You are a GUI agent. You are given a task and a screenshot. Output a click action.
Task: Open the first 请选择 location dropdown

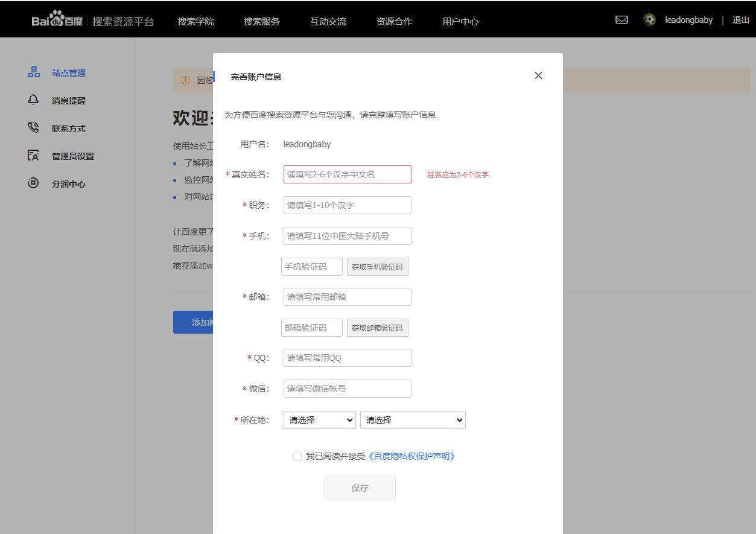tap(319, 419)
